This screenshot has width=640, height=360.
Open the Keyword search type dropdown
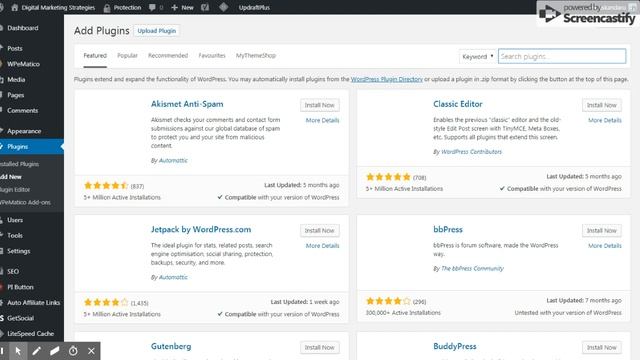[x=478, y=56]
